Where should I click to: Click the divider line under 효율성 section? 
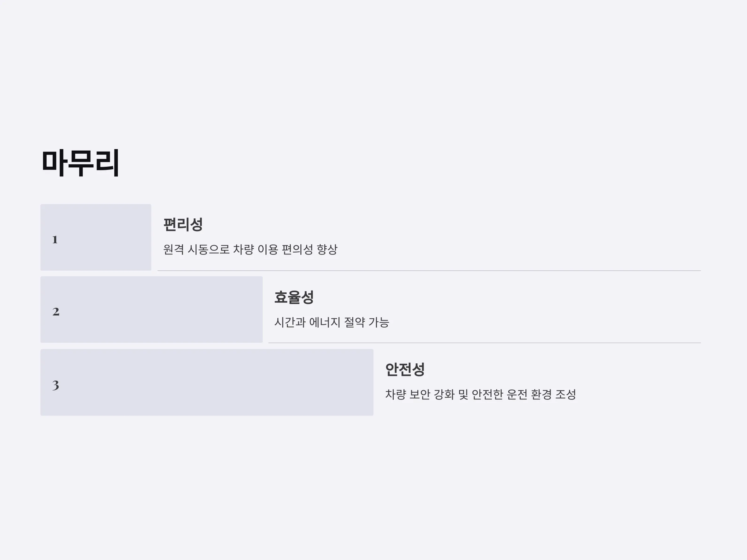(x=485, y=343)
